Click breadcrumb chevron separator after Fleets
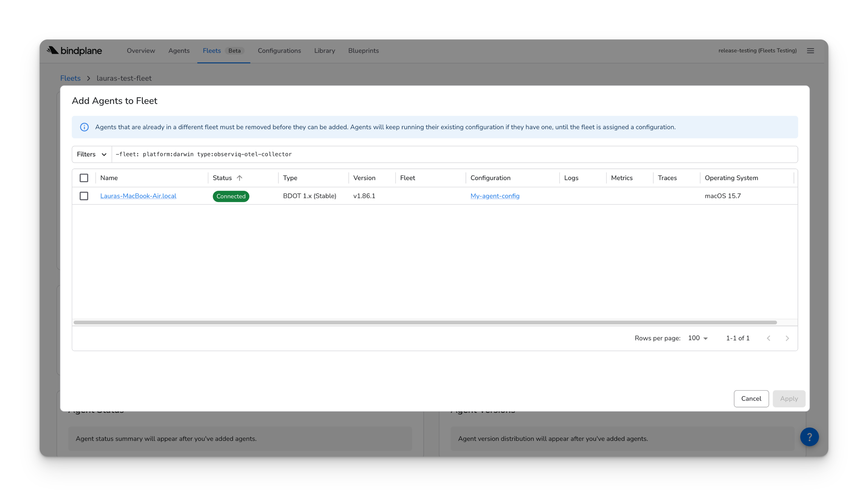The image size is (868, 496). tap(89, 78)
